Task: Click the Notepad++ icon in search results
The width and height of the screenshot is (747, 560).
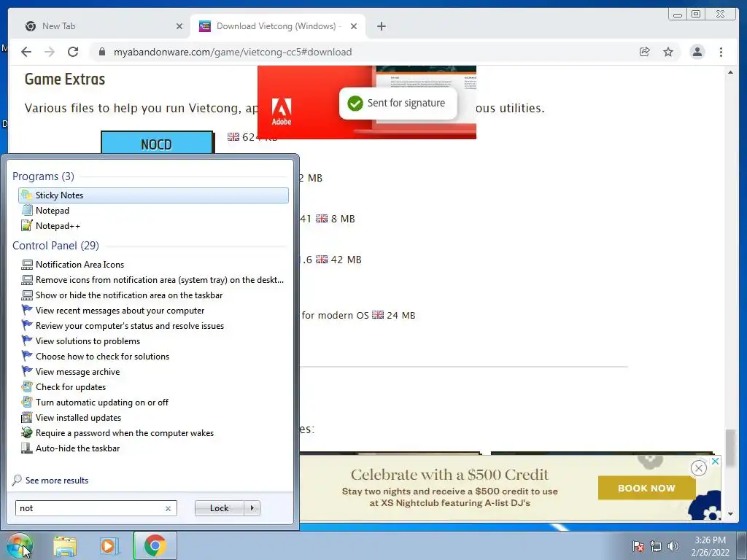Action: (27, 226)
